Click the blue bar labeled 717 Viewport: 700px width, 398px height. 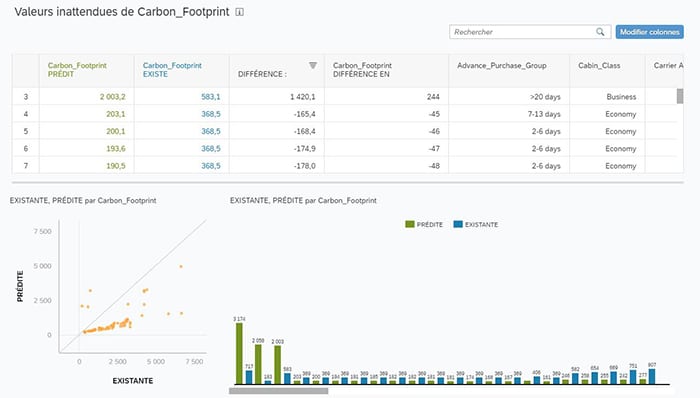pyautogui.click(x=249, y=377)
